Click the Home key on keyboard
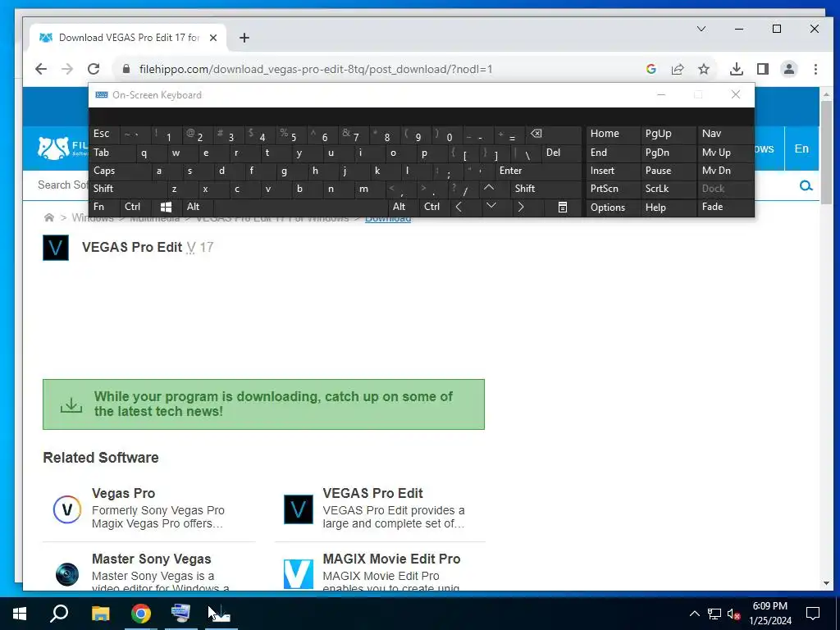 tap(612, 134)
